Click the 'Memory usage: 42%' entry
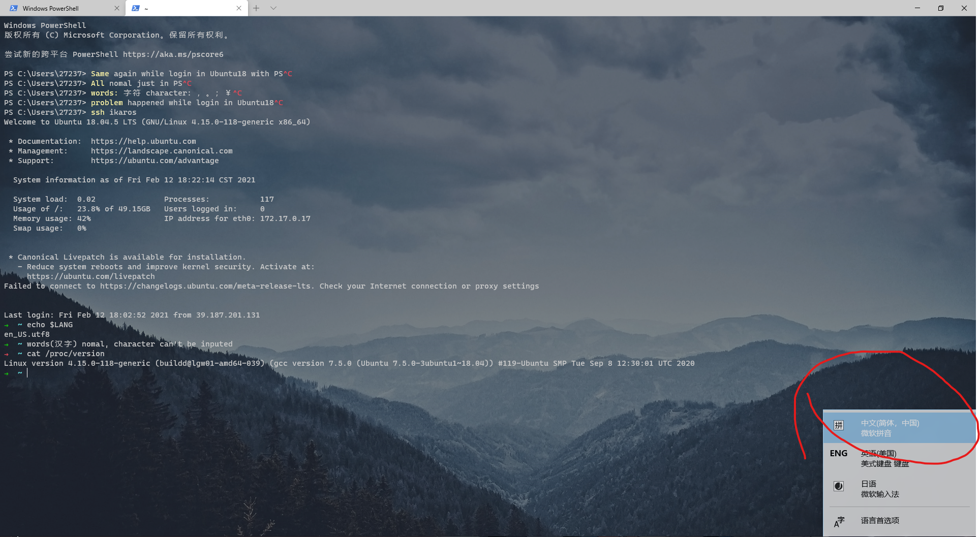 click(52, 218)
